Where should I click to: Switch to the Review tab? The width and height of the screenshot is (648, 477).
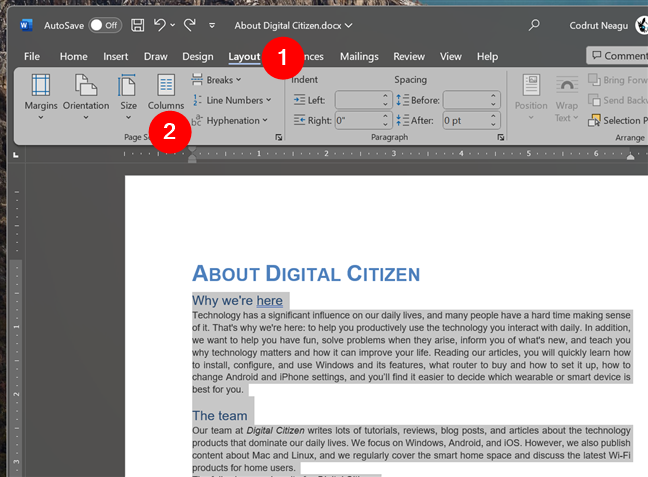(409, 56)
